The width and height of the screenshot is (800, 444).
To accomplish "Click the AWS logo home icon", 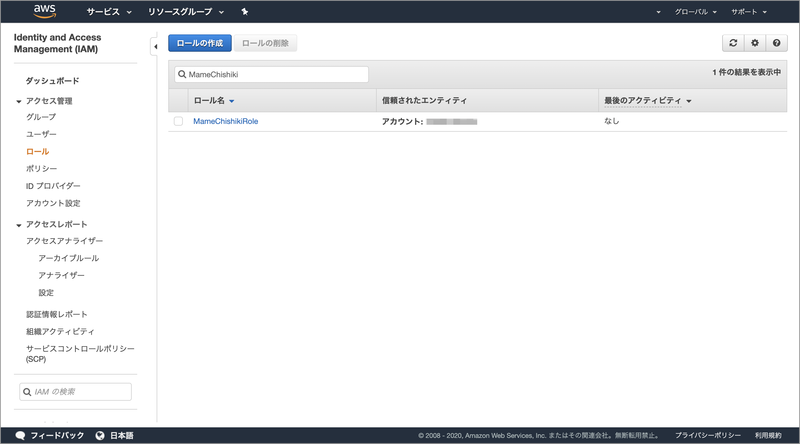I will tap(44, 11).
